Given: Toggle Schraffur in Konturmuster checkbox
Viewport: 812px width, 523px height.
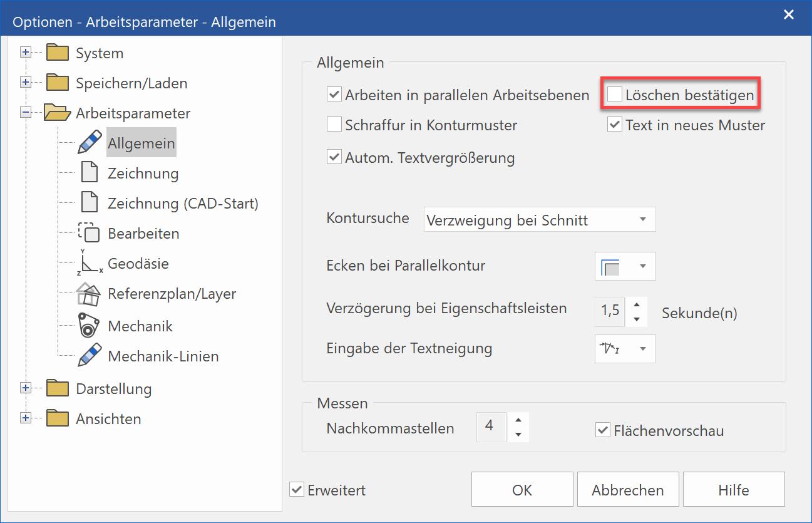Looking at the screenshot, I should point(334,125).
